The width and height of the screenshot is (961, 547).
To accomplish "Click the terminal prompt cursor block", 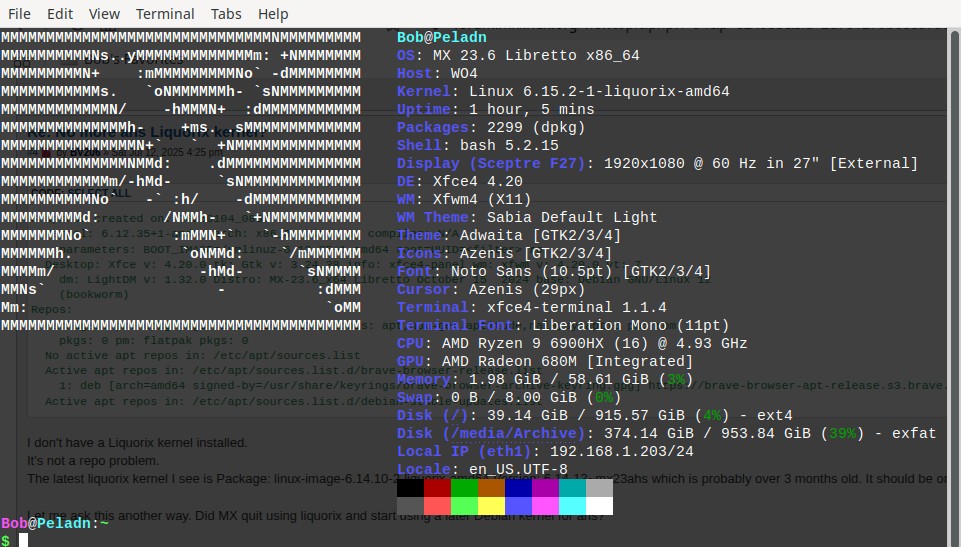I will coord(23,540).
